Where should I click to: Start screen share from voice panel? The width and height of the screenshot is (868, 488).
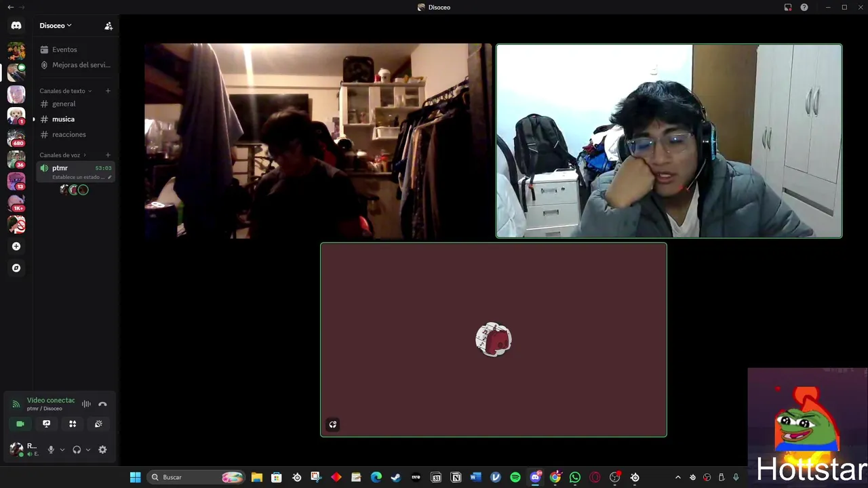click(x=46, y=424)
